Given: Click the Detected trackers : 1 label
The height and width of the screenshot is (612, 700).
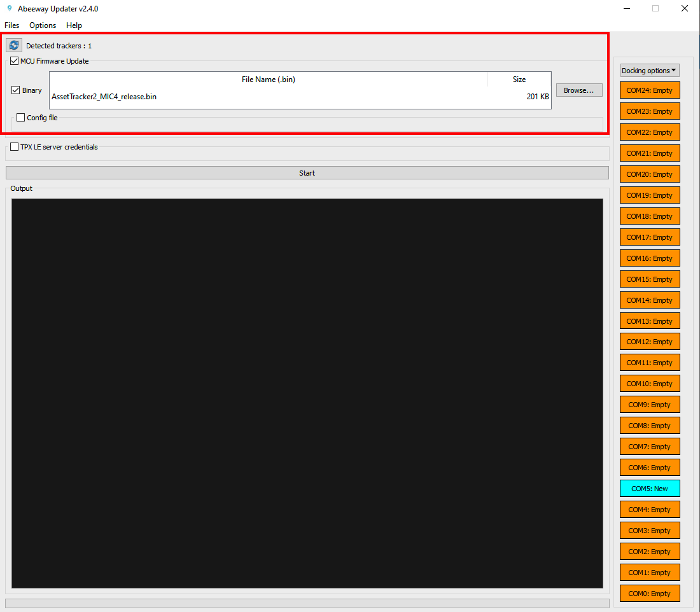Looking at the screenshot, I should (x=59, y=46).
